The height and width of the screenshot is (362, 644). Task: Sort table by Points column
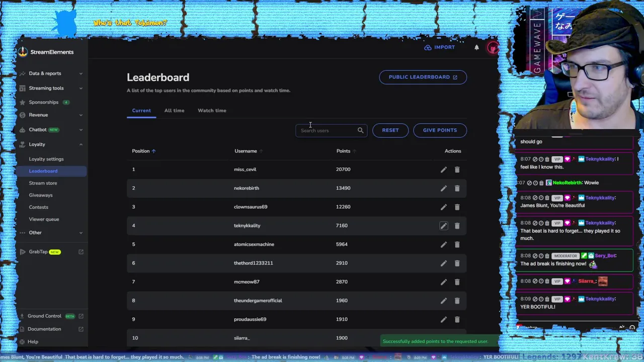pyautogui.click(x=346, y=151)
